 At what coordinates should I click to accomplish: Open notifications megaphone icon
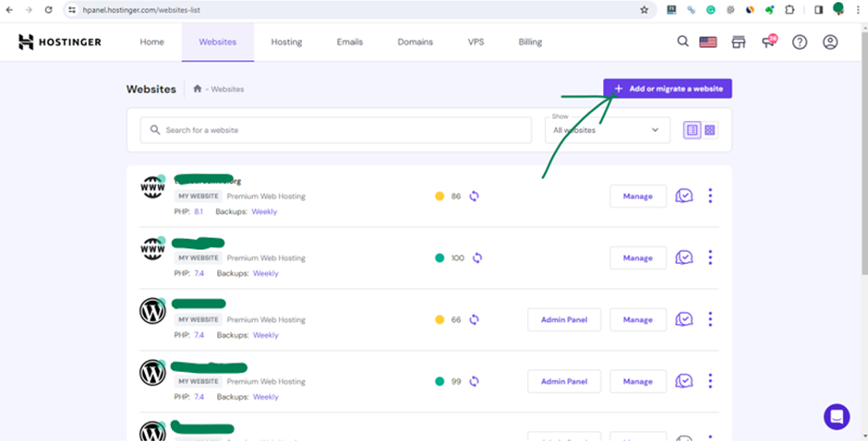[769, 42]
